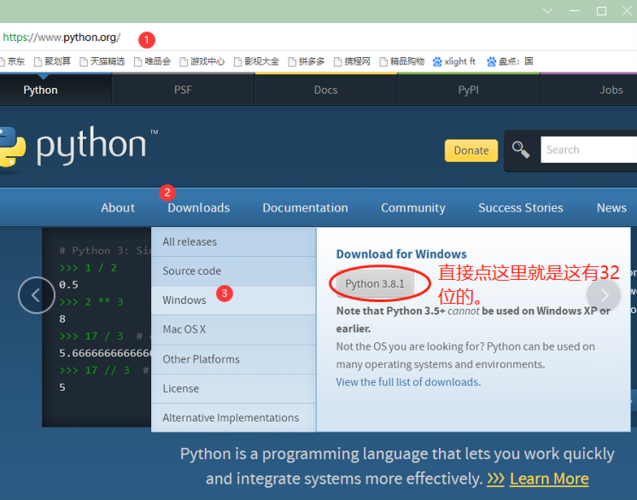This screenshot has width=637, height=500.
Task: Select Source code in Downloads menu
Action: click(x=234, y=271)
